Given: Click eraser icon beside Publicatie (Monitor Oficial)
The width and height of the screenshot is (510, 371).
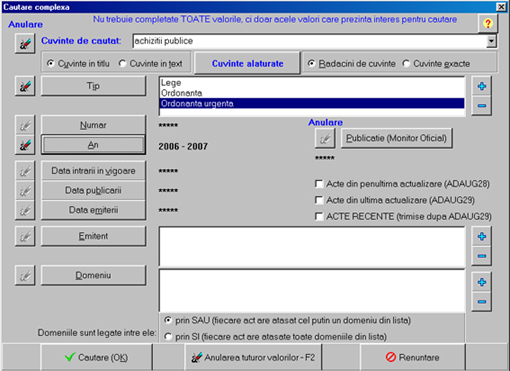Looking at the screenshot, I should point(325,138).
